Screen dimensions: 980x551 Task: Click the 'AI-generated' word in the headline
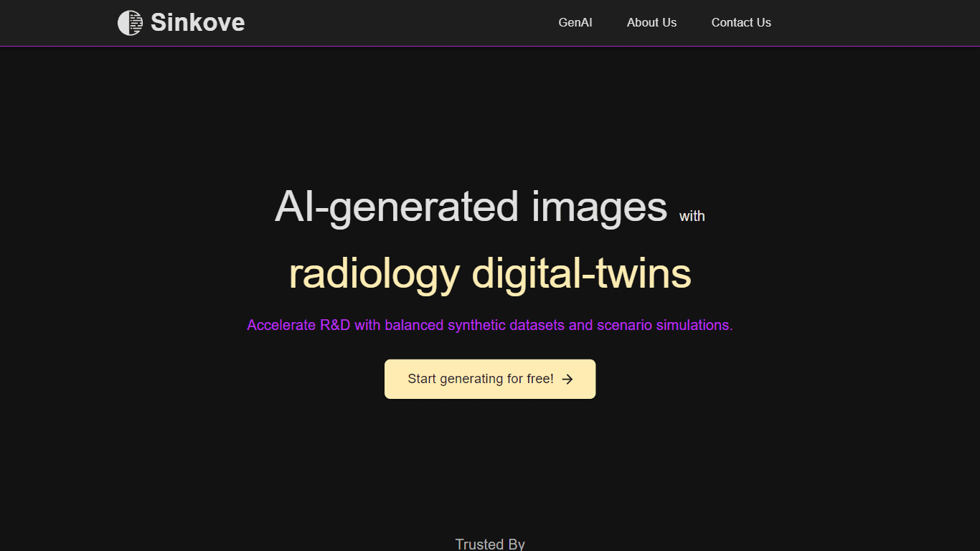click(x=397, y=207)
